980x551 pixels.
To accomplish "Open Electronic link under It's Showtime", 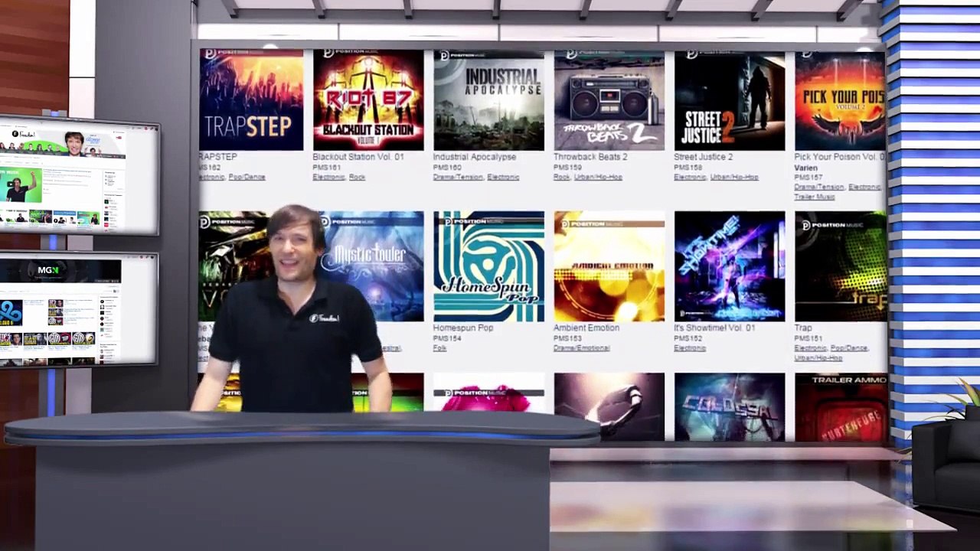I will point(690,348).
